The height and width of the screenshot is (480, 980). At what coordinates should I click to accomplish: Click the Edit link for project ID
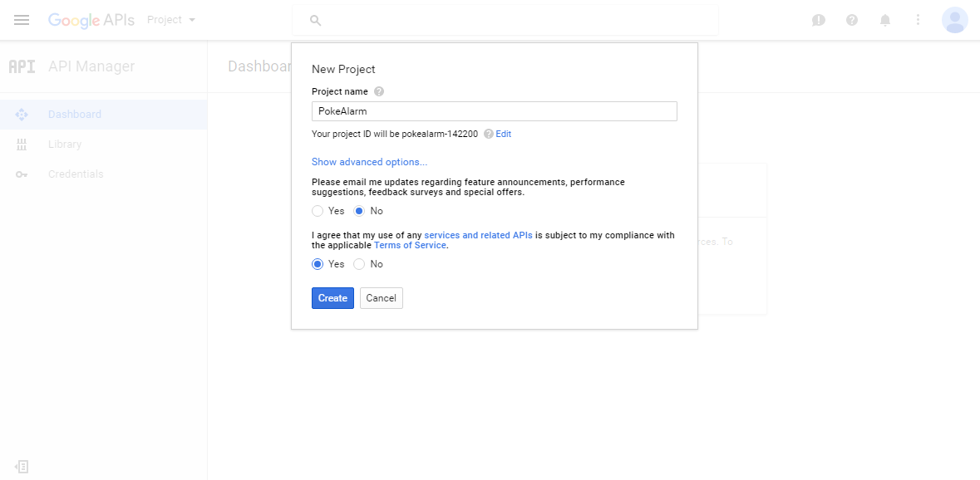[503, 134]
